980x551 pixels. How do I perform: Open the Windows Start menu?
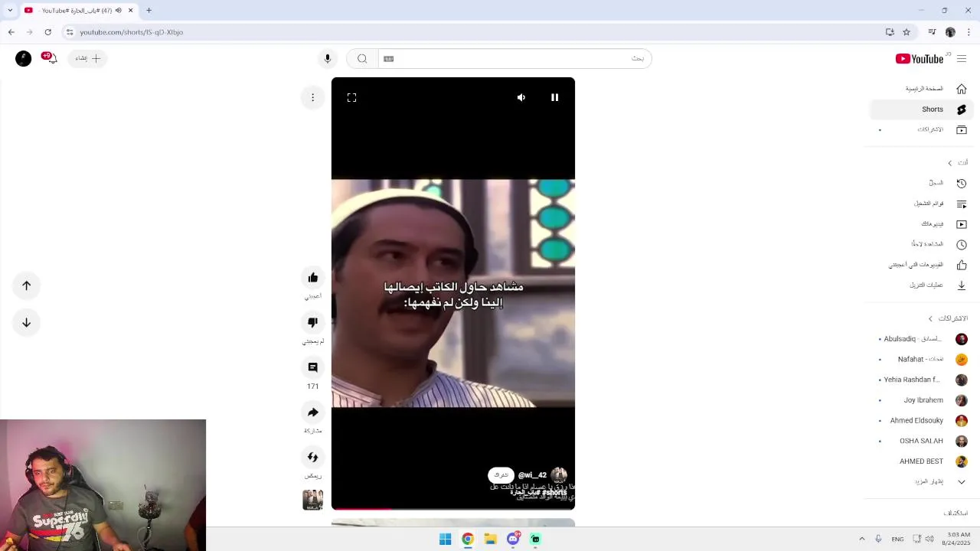coord(445,540)
